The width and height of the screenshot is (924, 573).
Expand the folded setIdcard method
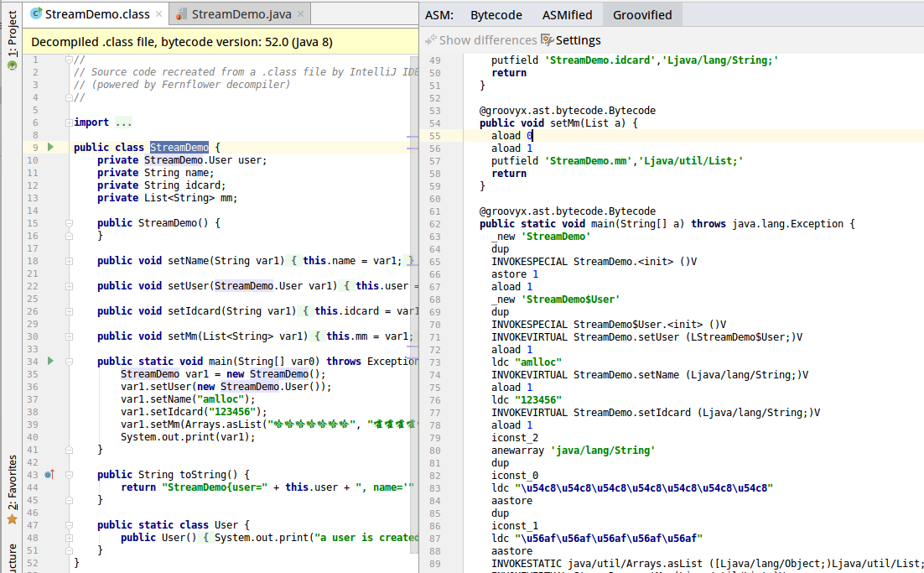pos(69,311)
